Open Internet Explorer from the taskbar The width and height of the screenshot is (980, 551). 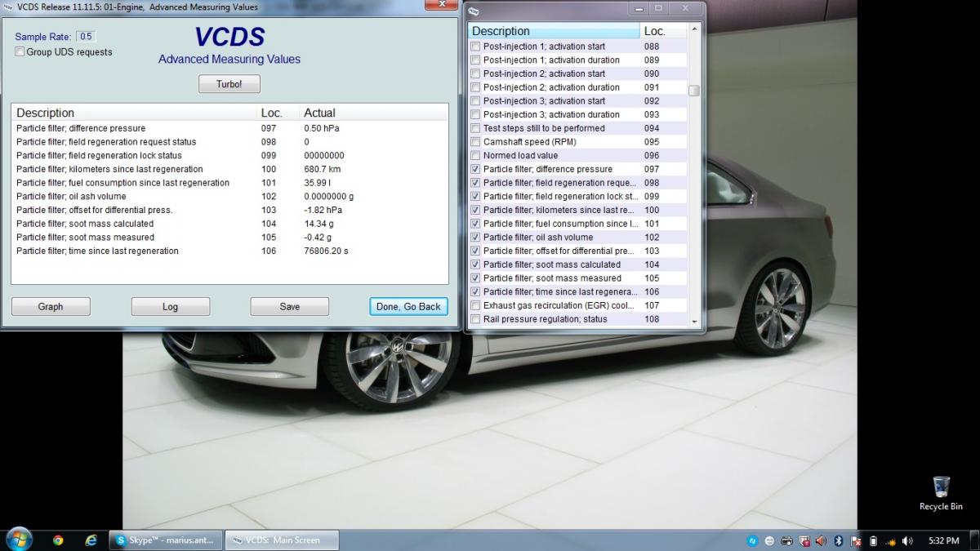[91, 540]
